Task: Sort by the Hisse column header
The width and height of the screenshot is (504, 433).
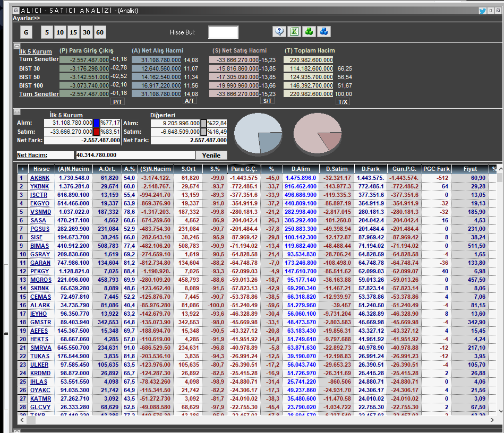Action: point(41,169)
